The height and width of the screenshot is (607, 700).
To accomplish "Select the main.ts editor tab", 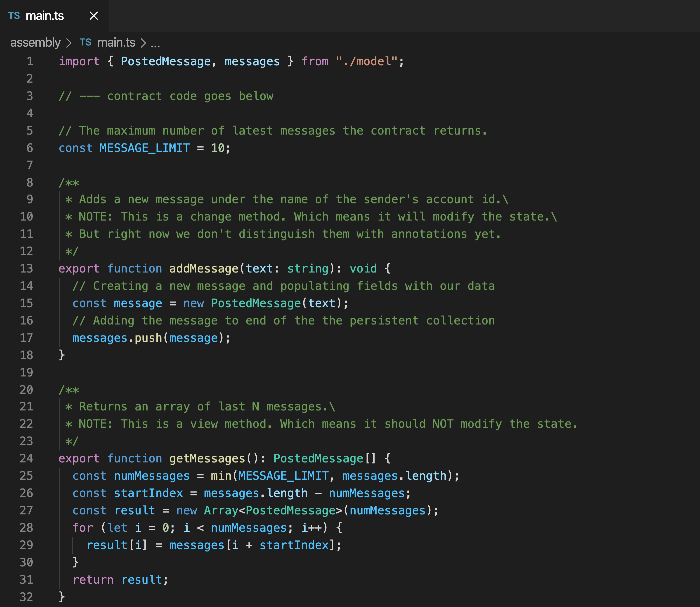I will [x=45, y=16].
